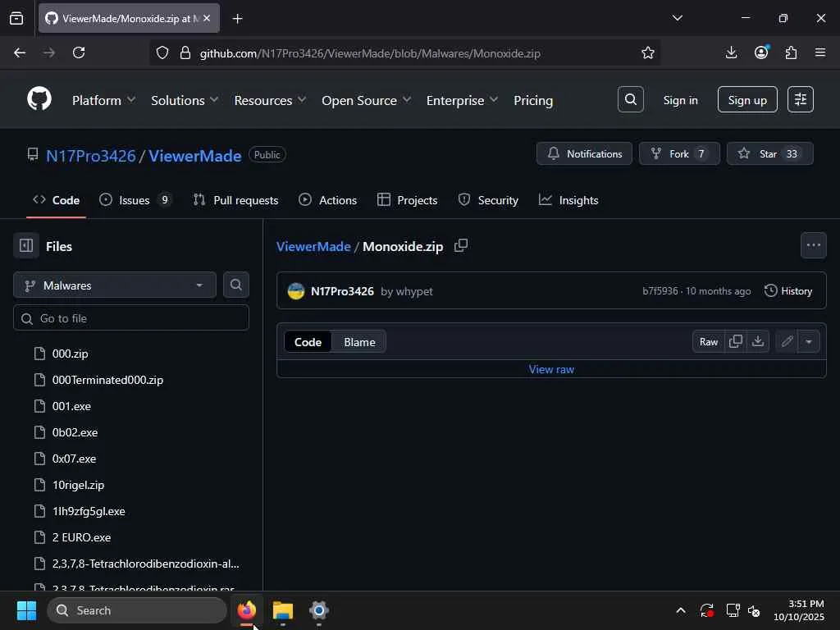Open commit b7f5936 link
The image size is (840, 630).
coord(660,291)
